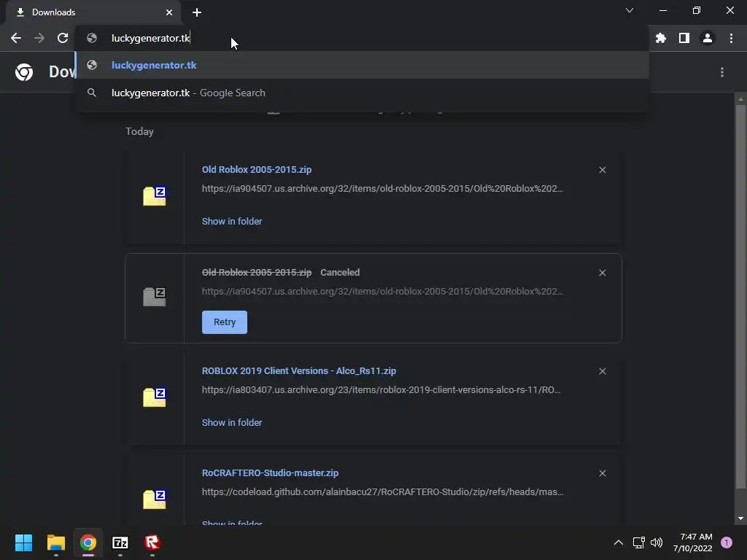Remove ROBLOX 2019 Client Versions zip from the list
Screen dimensions: 747x560
(x=602, y=371)
